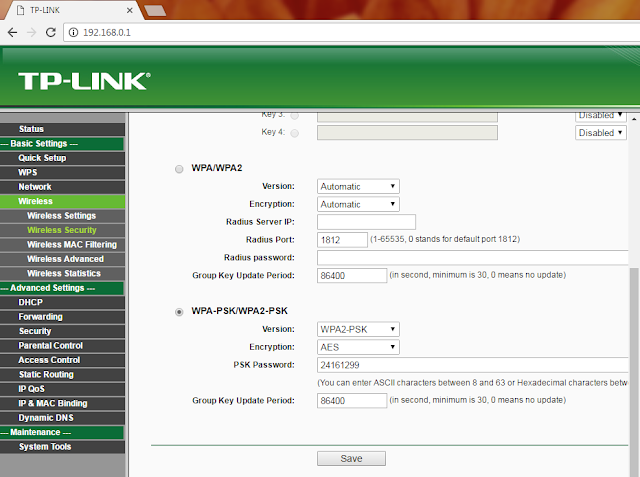Click WPA/WPA2 Group Key Update Period field
The width and height of the screenshot is (640, 477).
point(352,275)
